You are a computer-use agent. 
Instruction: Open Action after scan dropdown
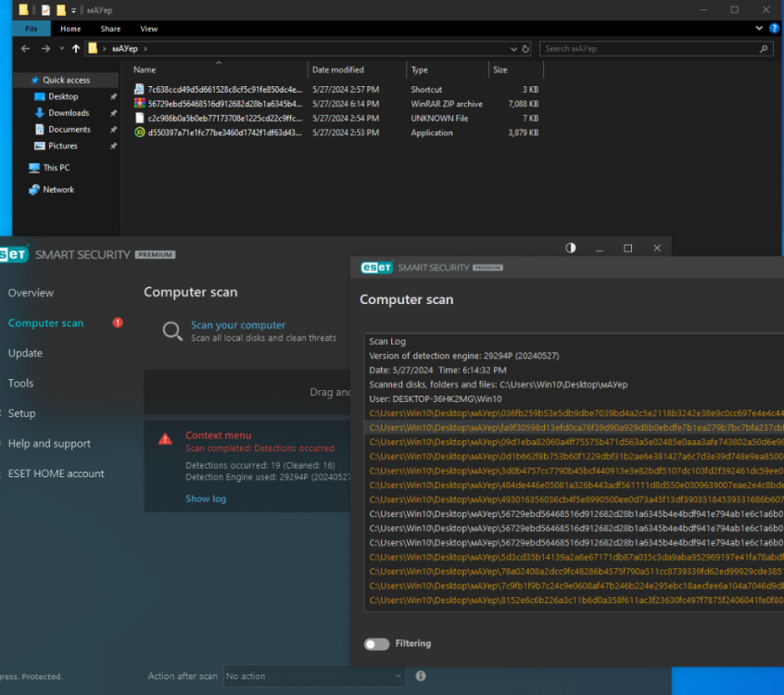(x=313, y=676)
